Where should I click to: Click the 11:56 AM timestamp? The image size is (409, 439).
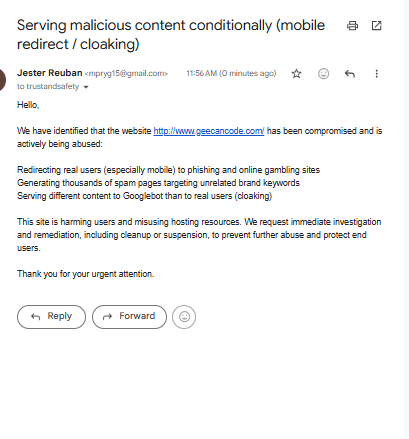[x=231, y=73]
